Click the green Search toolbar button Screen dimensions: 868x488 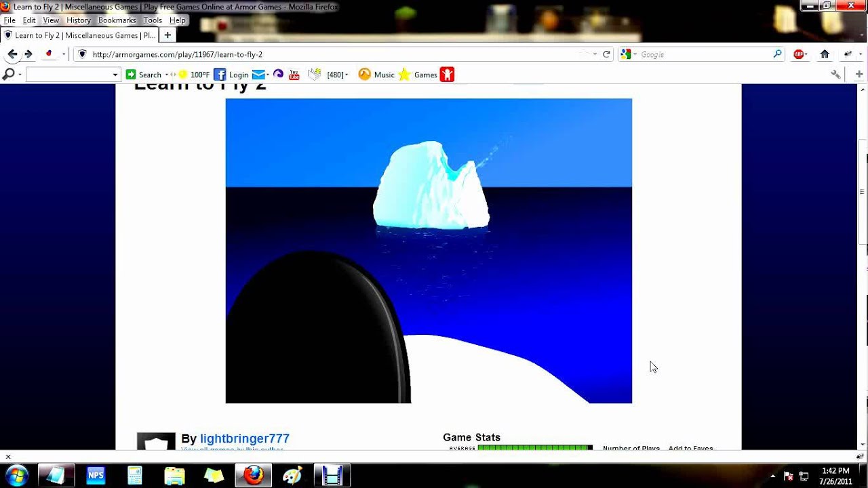coord(144,75)
